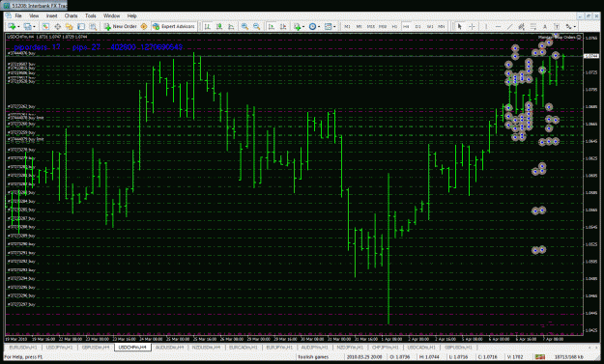Open the Indicators list icon

click(297, 26)
